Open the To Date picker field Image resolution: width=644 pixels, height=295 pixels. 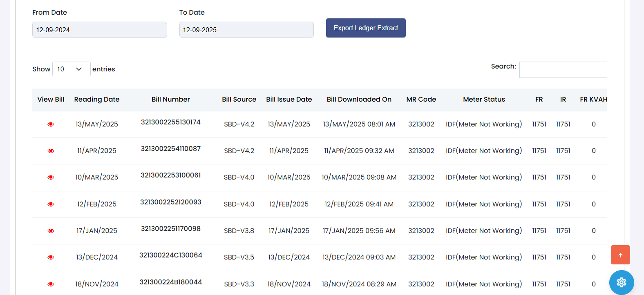(246, 30)
